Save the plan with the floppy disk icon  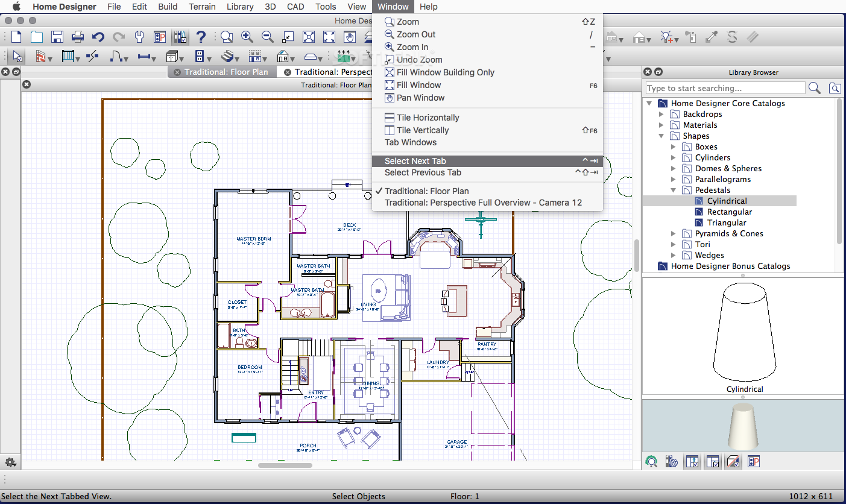coord(57,37)
